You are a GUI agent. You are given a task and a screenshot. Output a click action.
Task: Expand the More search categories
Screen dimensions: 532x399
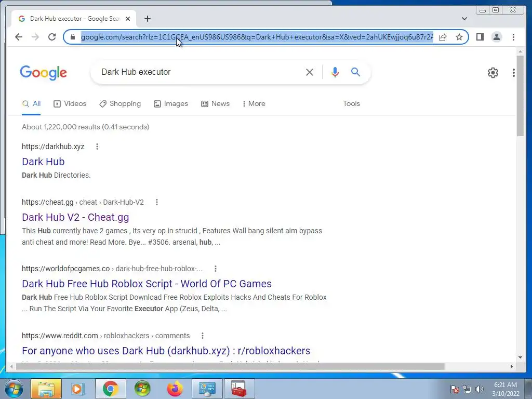254,104
